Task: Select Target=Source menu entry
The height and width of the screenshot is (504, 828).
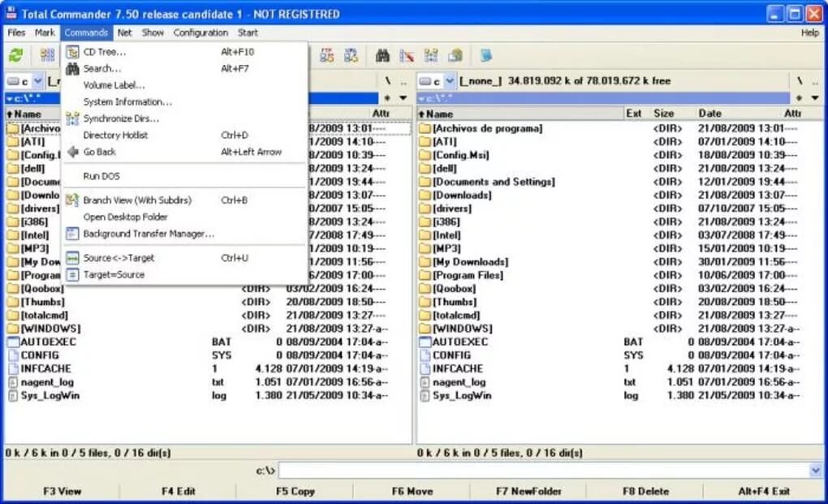Action: [x=184, y=274]
